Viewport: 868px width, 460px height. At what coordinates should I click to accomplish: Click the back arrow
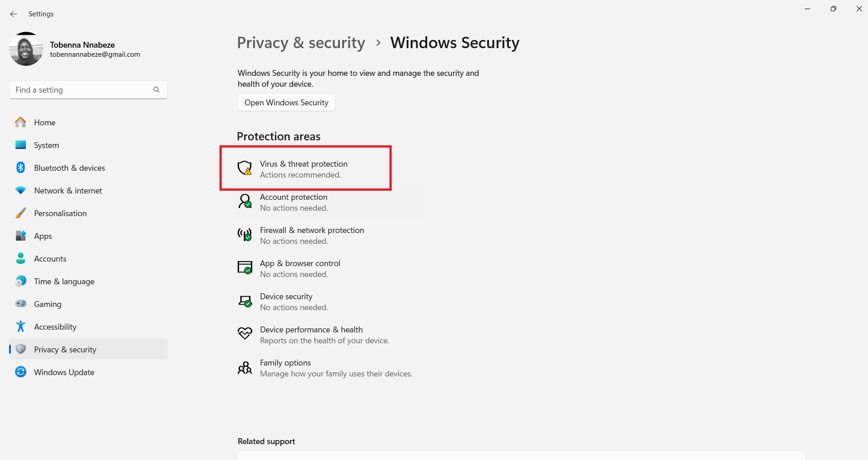[x=13, y=14]
